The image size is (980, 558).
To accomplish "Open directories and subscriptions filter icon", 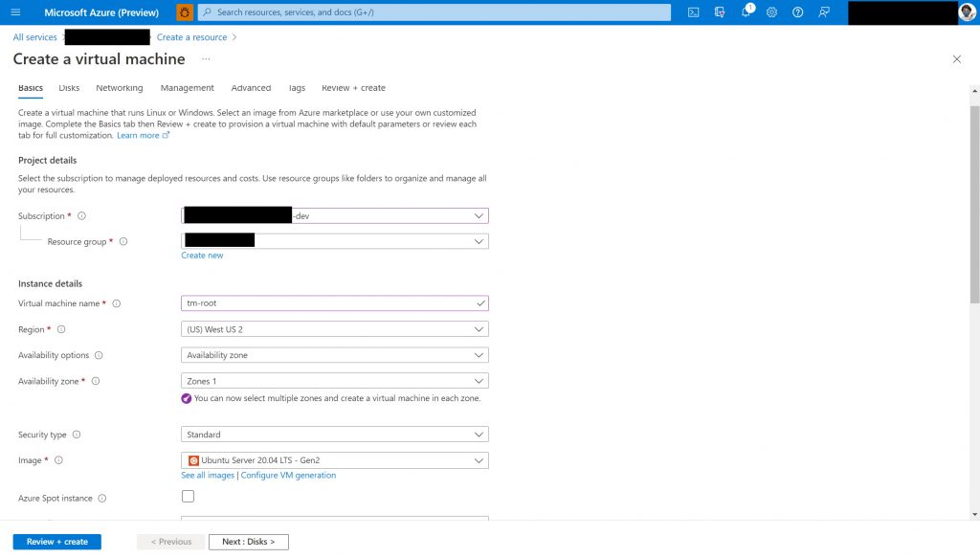I will [x=720, y=11].
